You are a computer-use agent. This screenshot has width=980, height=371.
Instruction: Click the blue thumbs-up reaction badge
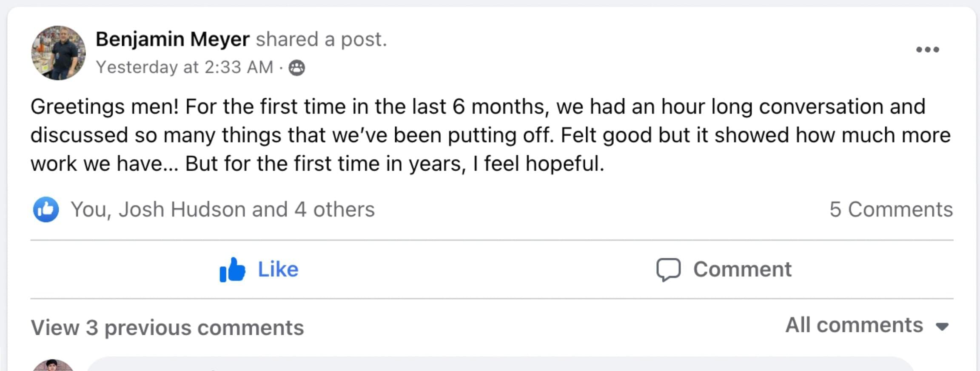click(46, 209)
